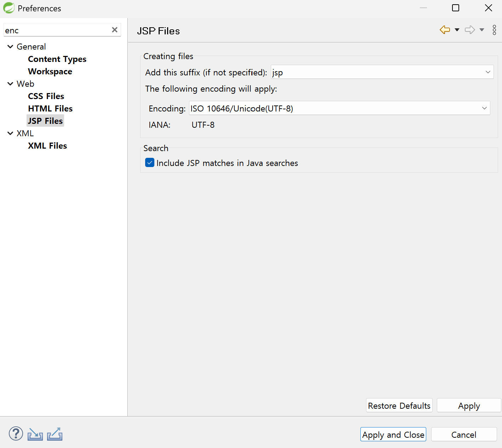The image size is (502, 448).
Task: Click the JSP Files page heading
Action: pyautogui.click(x=158, y=31)
